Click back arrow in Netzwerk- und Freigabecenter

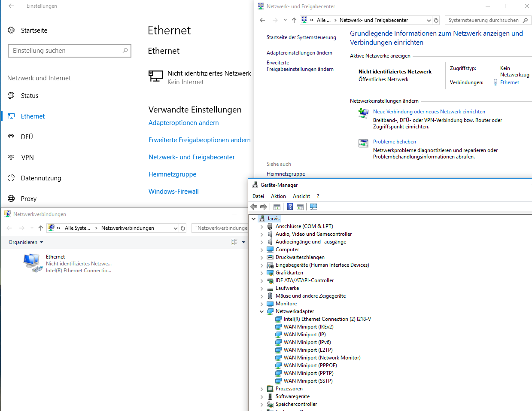262,20
